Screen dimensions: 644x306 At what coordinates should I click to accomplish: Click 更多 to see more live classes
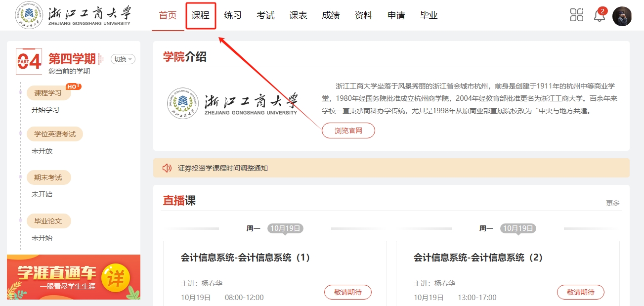(612, 203)
